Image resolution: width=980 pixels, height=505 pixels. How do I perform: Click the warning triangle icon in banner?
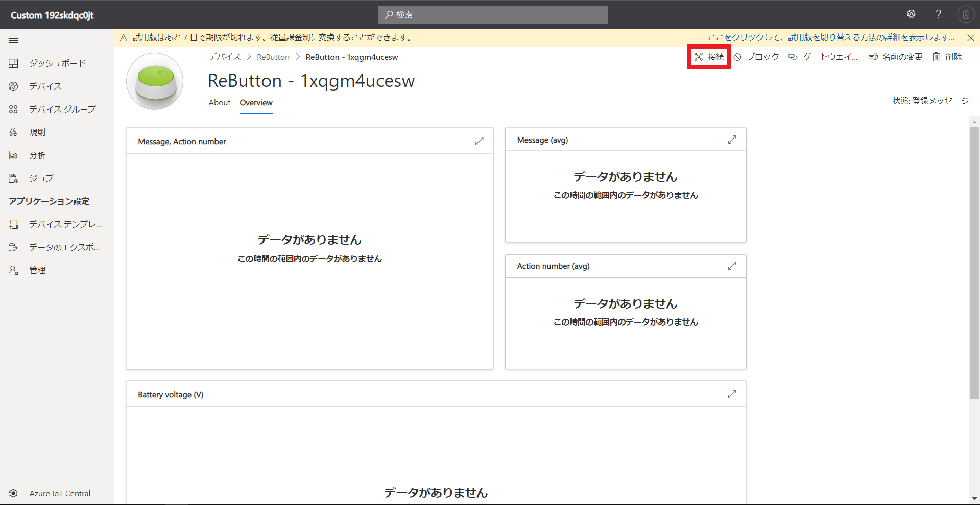(124, 38)
